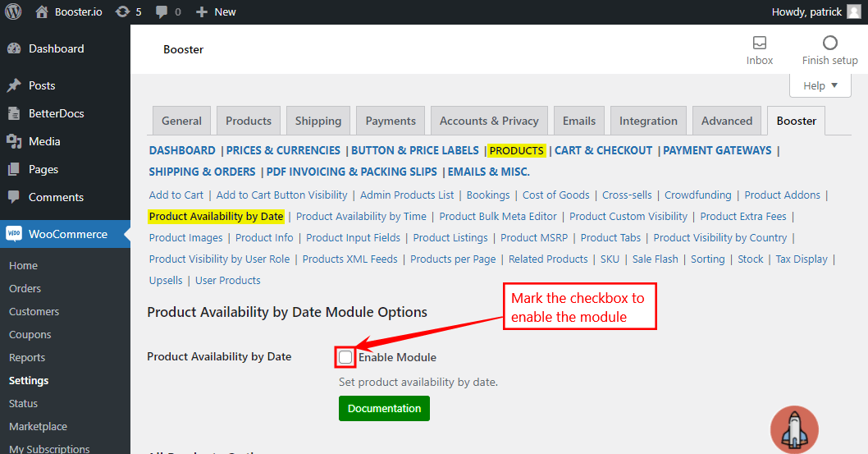
Task: Switch to the General settings tab
Action: pyautogui.click(x=181, y=121)
